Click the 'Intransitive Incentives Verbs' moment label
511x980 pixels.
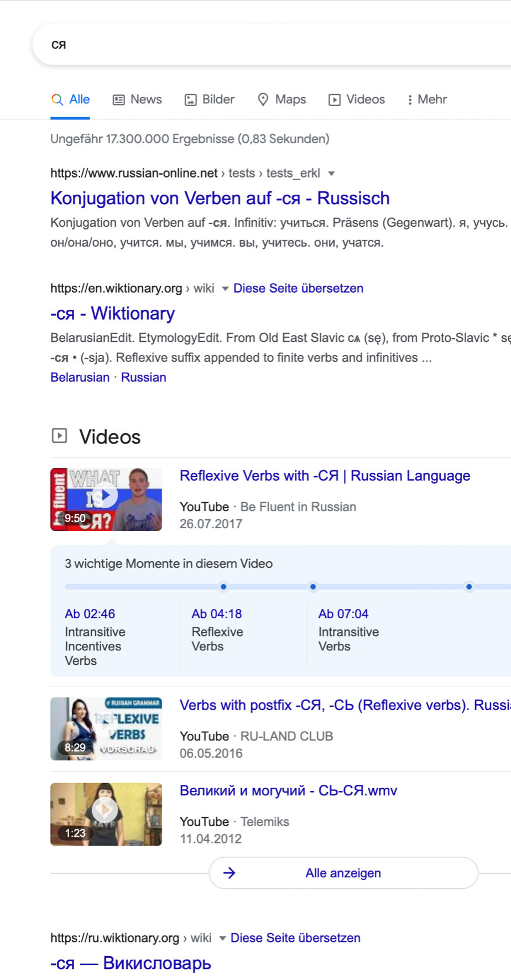point(95,646)
